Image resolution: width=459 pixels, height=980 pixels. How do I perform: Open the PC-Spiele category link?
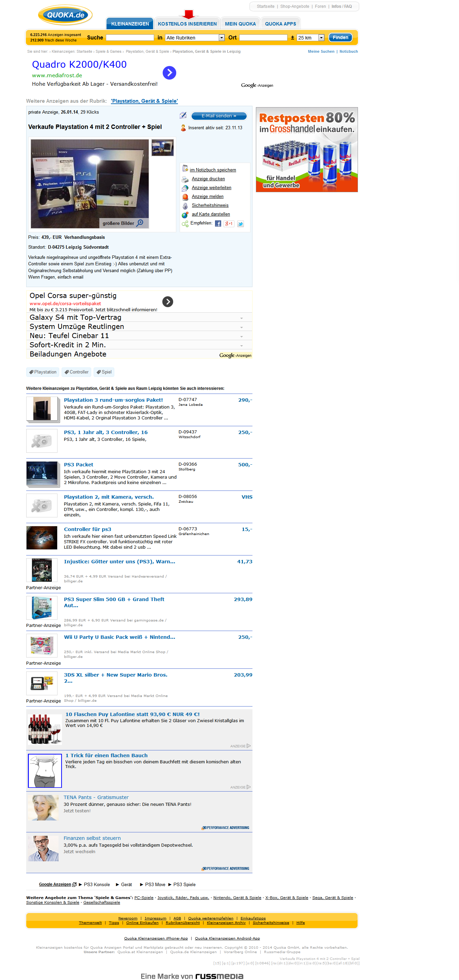[144, 897]
